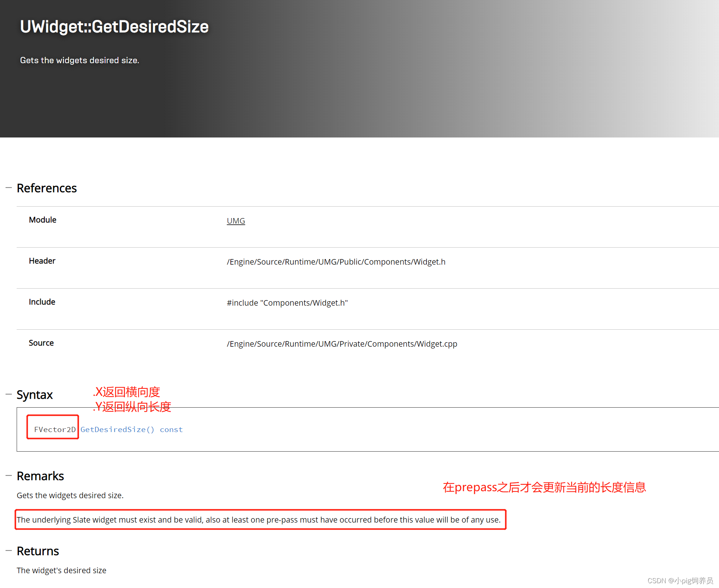Collapse the Returns section
Screen dimensions: 719x588
pyautogui.click(x=9, y=551)
